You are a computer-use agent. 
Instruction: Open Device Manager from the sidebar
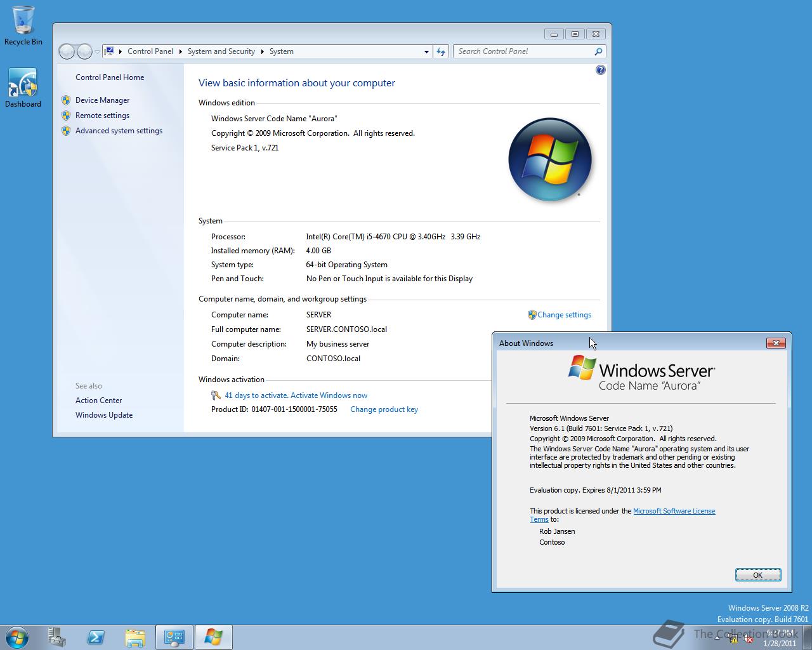102,100
